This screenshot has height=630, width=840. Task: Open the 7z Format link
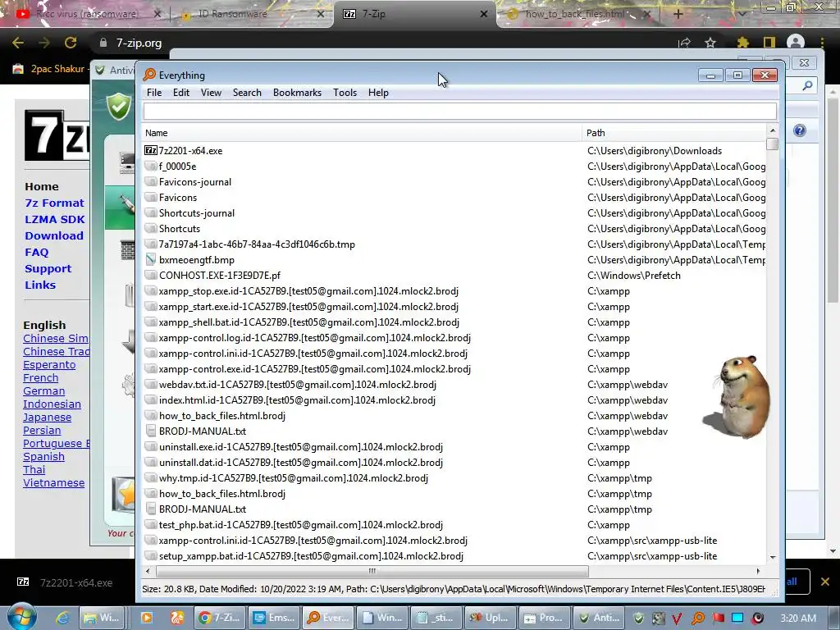[x=54, y=203]
